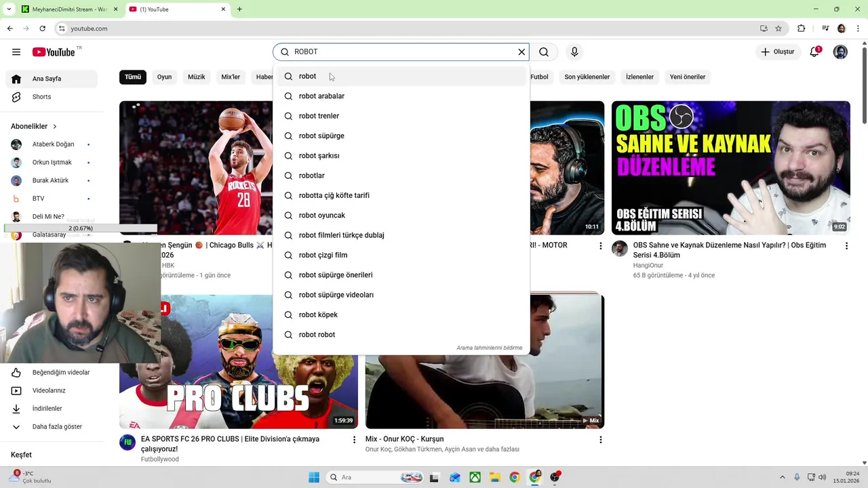Go back in the browser
868x488 pixels.
tap(9, 28)
